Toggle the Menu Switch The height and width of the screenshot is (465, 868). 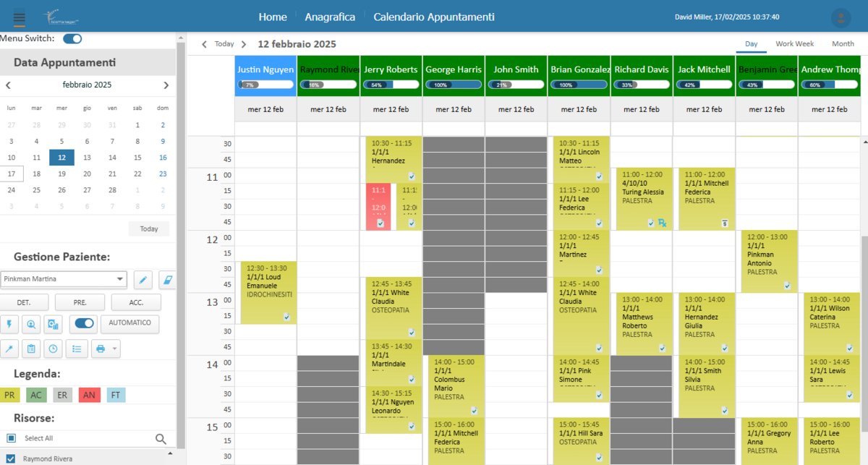72,39
